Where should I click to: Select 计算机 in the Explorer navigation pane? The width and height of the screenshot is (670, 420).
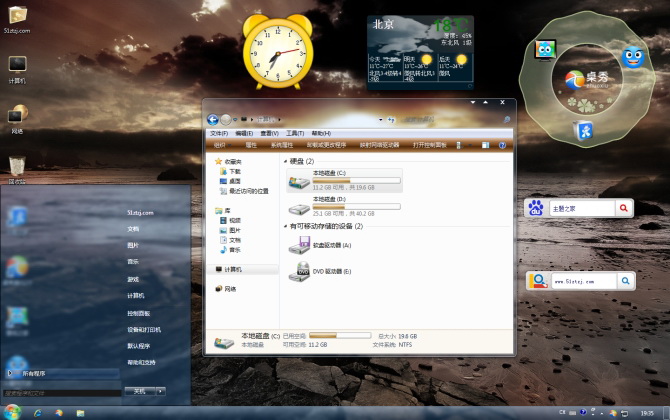point(234,270)
